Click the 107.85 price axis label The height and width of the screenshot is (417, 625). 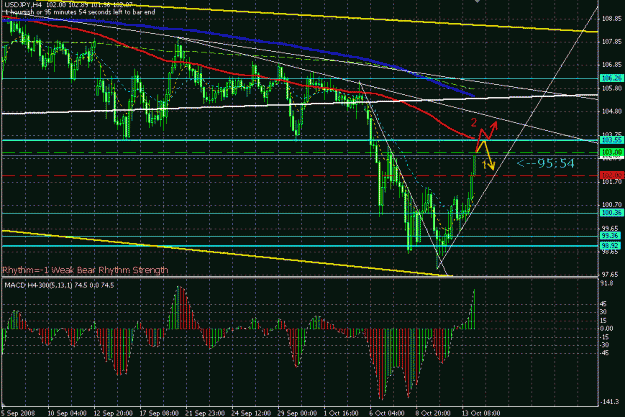612,41
